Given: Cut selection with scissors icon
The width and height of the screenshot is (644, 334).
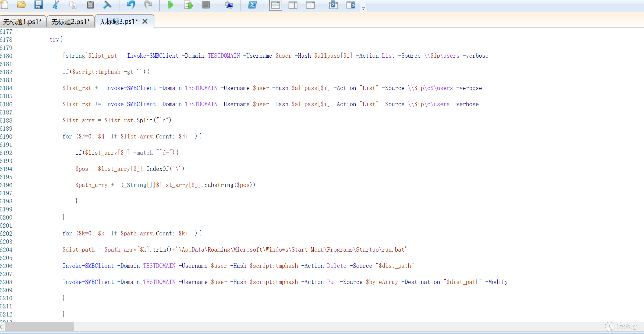Looking at the screenshot, I should (55, 5).
